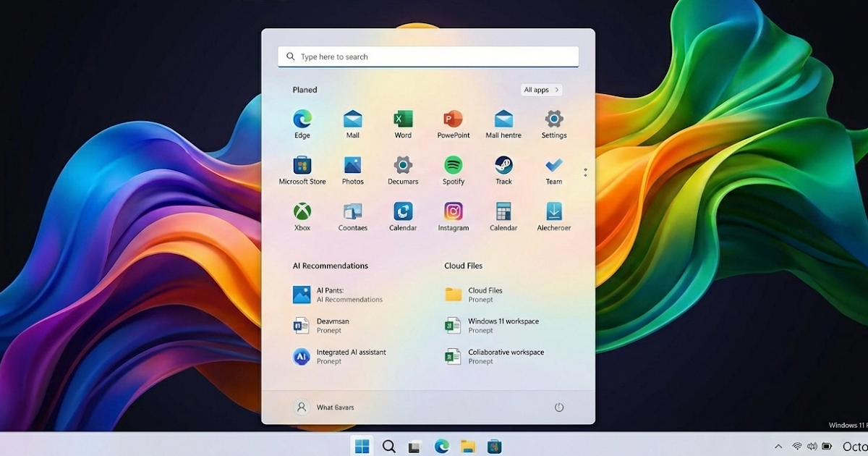
Task: Click the battery icon in system tray
Action: pos(827,447)
